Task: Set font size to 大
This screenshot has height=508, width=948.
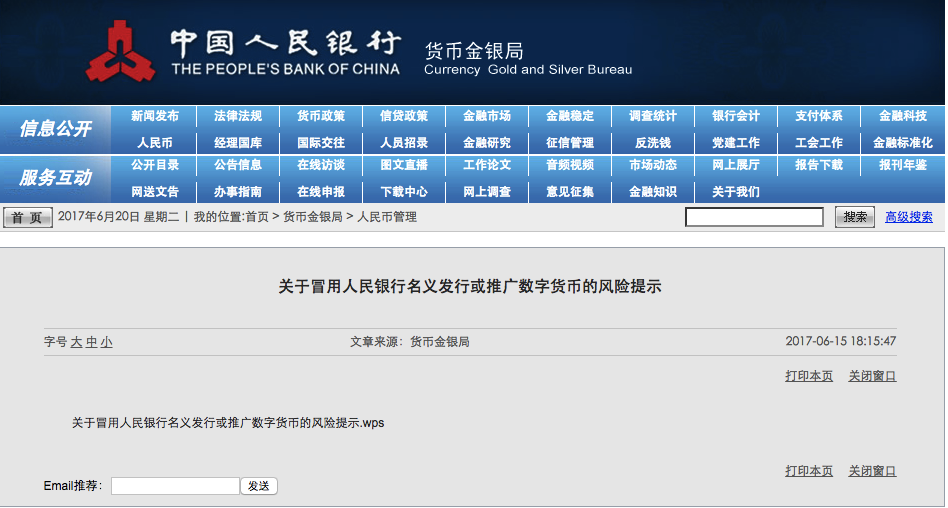Action: pos(76,342)
